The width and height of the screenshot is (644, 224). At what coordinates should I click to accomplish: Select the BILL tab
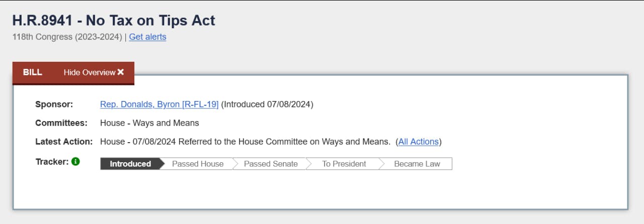(33, 72)
